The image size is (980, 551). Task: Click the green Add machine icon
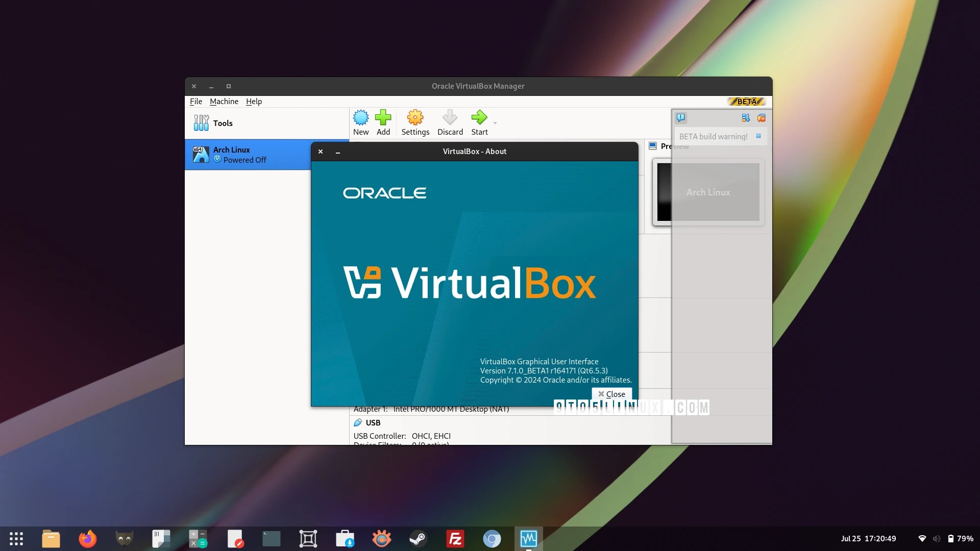383,118
